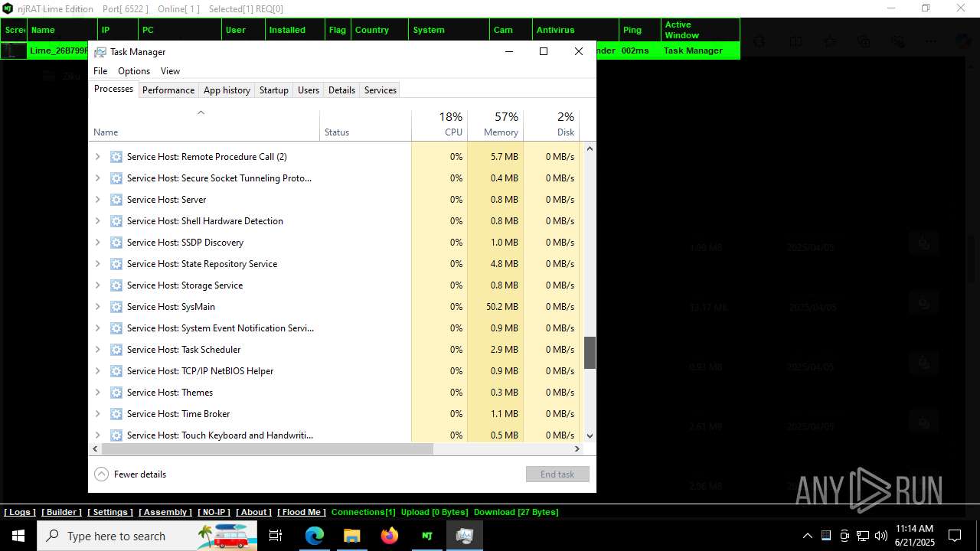This screenshot has height=551, width=980.
Task: Sort processes by Disk column
Action: click(x=551, y=126)
